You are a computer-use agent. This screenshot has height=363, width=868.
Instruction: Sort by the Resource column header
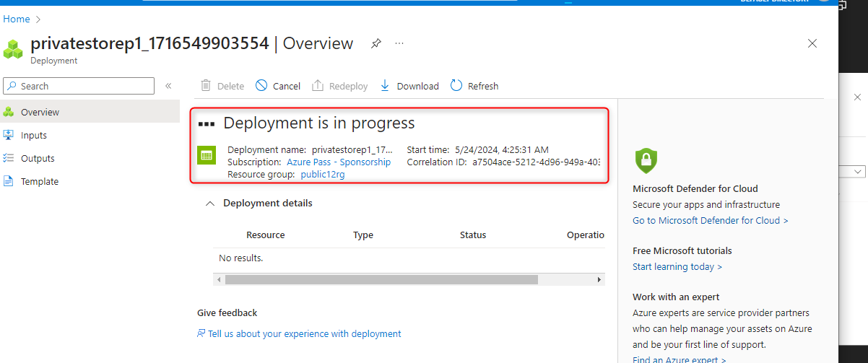pos(265,235)
